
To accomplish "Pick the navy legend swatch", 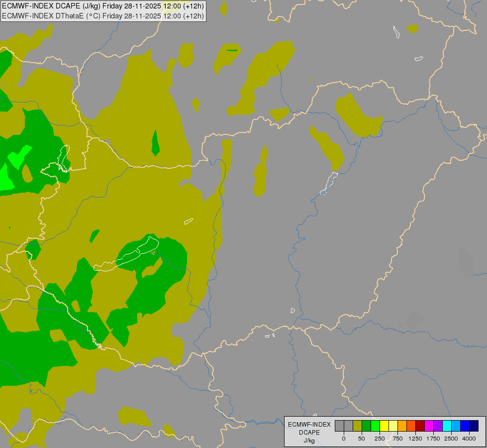I will (x=474, y=426).
